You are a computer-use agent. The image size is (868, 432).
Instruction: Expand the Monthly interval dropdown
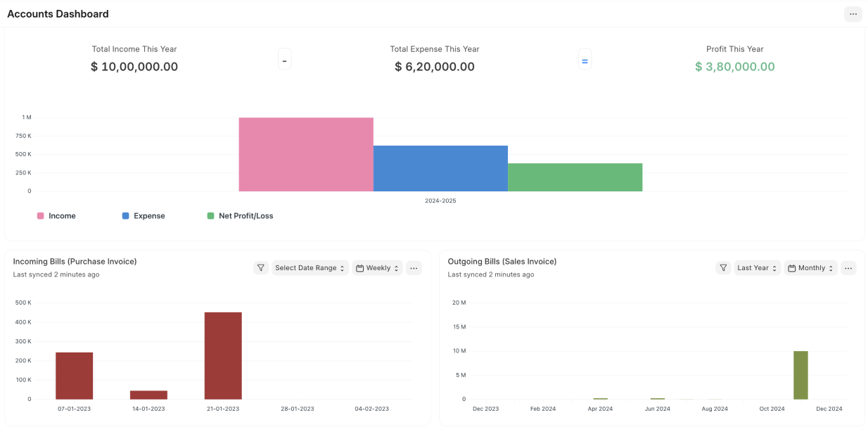pyautogui.click(x=810, y=268)
